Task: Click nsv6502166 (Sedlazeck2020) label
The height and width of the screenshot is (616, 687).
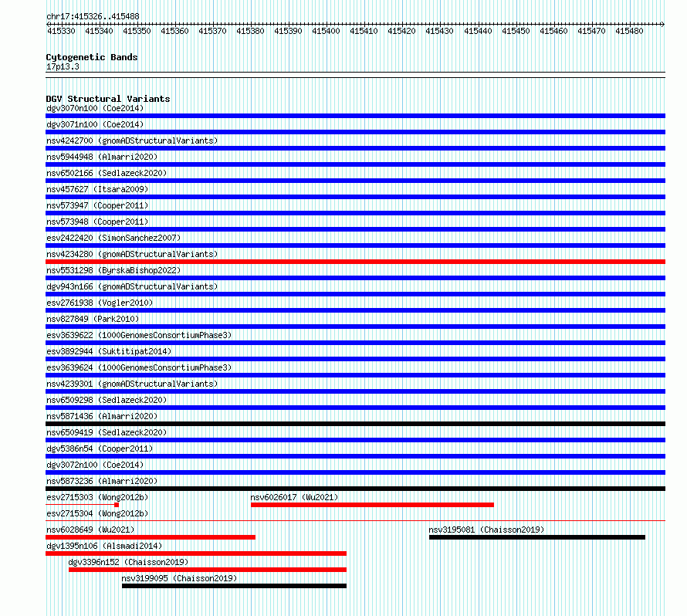Action: click(107, 173)
